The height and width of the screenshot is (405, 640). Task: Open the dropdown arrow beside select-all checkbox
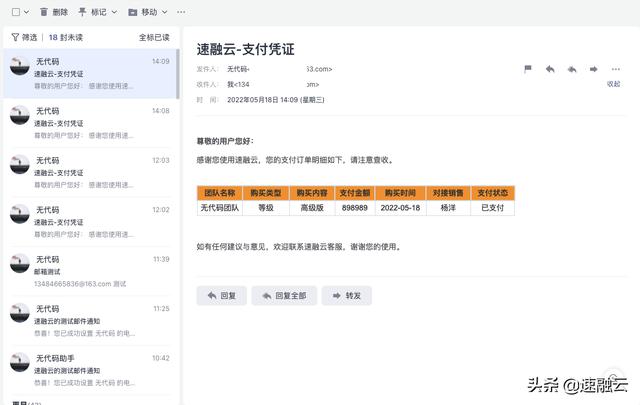tap(27, 12)
